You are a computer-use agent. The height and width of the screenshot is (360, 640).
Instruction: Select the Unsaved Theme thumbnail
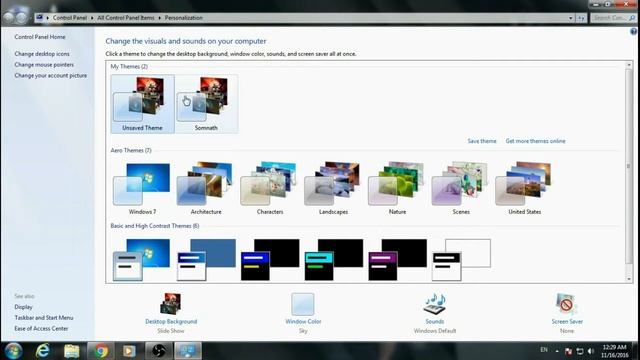tap(142, 104)
